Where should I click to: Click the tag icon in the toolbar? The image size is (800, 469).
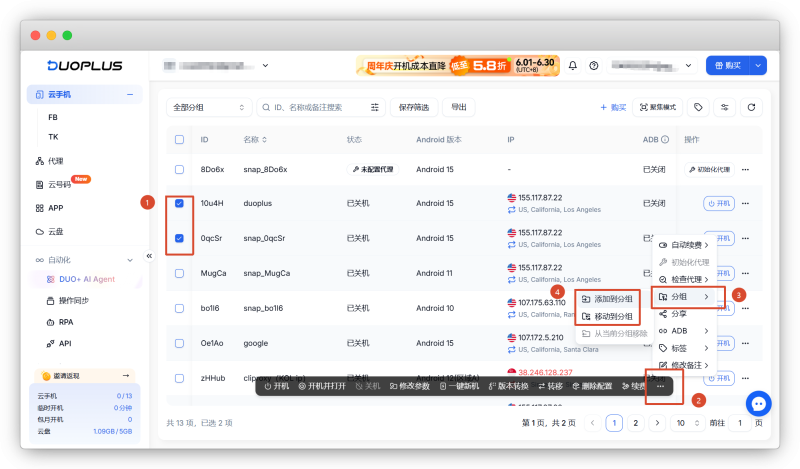pyautogui.click(x=698, y=107)
